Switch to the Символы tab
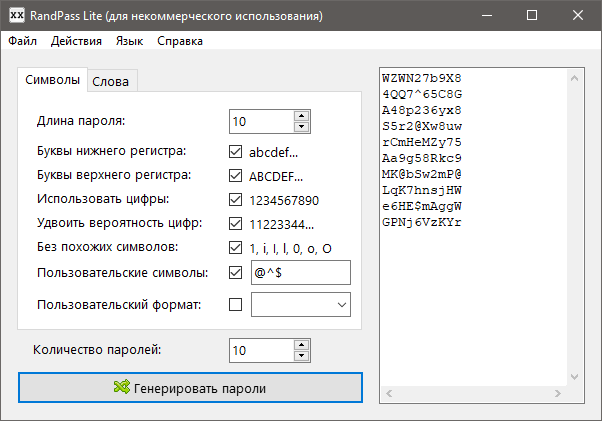 coord(53,80)
